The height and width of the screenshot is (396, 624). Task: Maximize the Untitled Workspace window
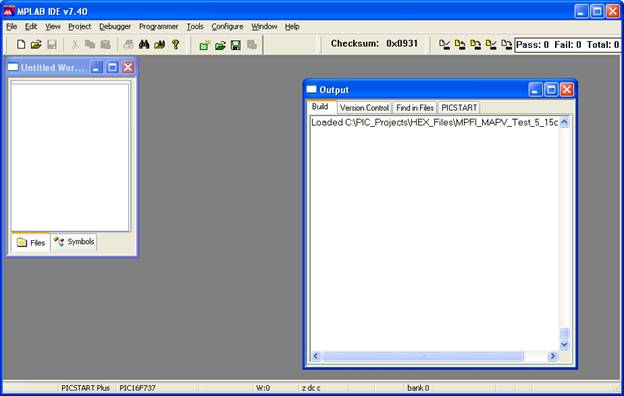[112, 67]
